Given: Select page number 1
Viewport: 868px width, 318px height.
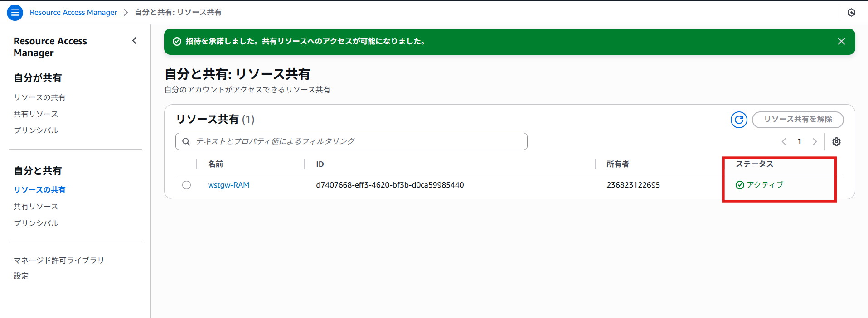Looking at the screenshot, I should tap(799, 142).
